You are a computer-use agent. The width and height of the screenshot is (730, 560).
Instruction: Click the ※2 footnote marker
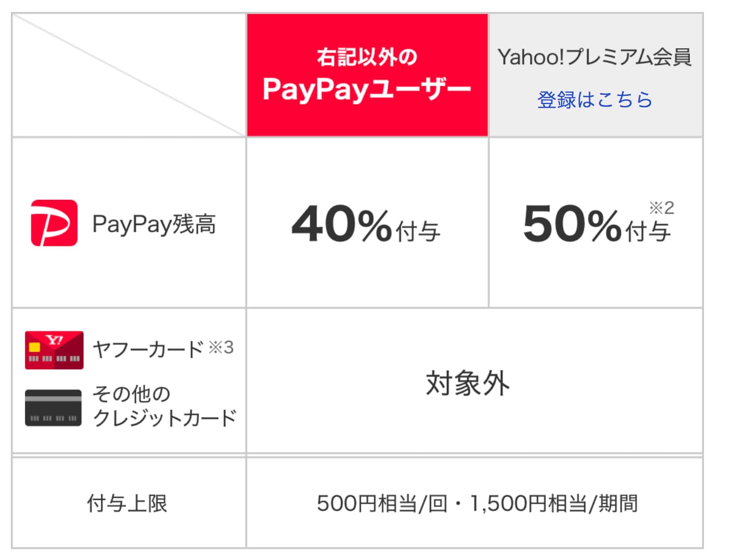661,207
